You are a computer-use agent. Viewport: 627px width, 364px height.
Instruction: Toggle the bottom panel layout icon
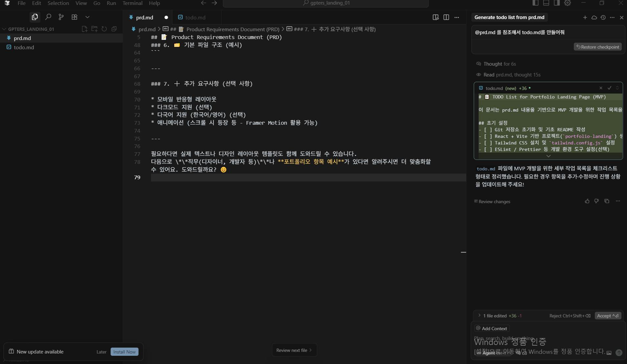click(x=546, y=3)
